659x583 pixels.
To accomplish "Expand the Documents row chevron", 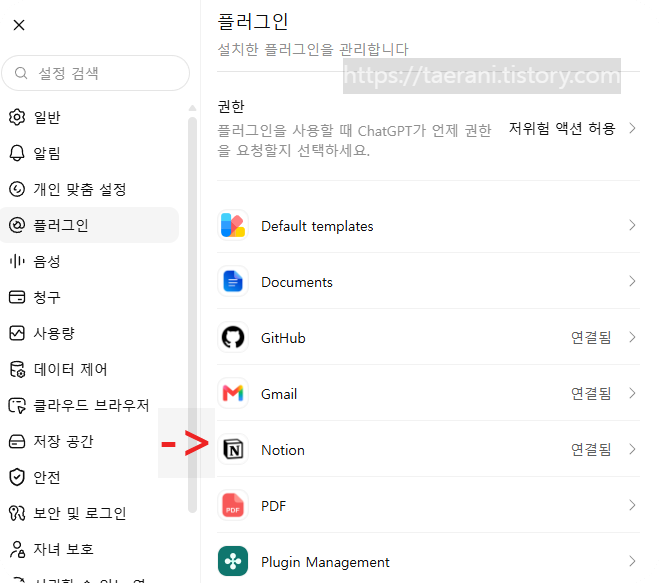I will point(632,281).
